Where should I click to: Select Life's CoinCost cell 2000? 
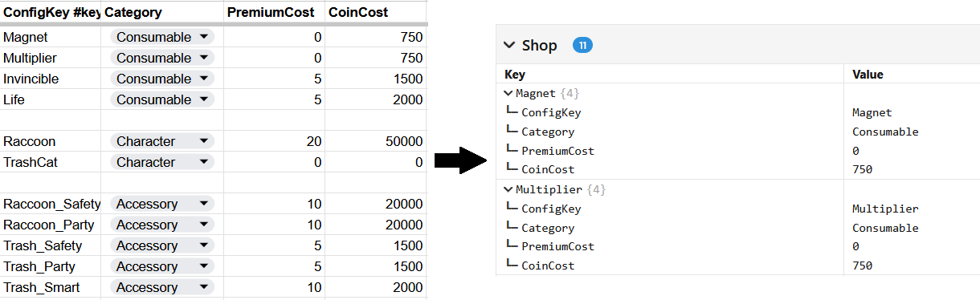pos(375,99)
